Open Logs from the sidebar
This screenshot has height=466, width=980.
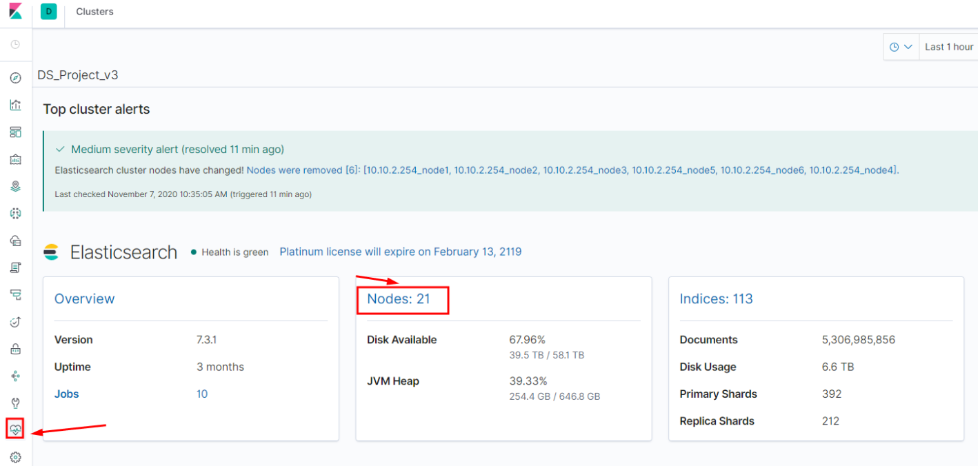[x=15, y=267]
